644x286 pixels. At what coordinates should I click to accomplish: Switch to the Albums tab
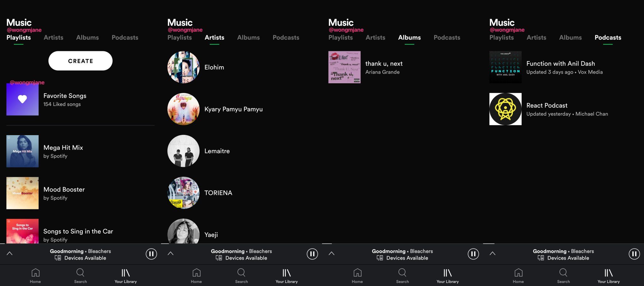tap(409, 37)
